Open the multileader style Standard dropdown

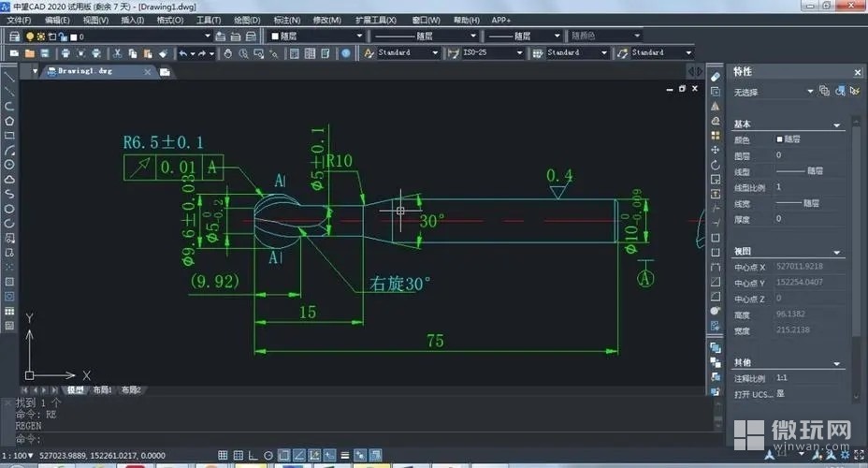coord(688,53)
